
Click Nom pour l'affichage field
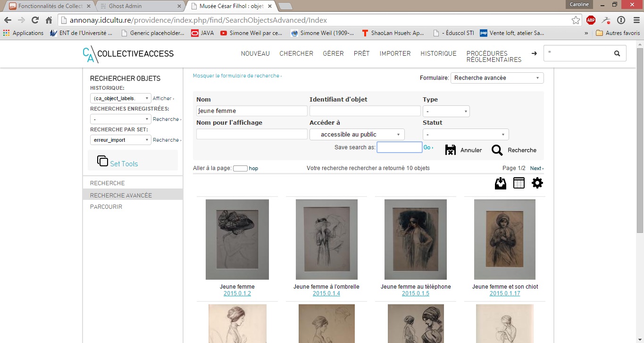252,134
